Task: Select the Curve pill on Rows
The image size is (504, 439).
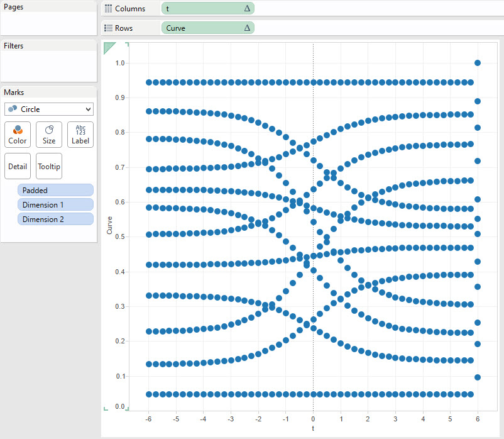Action: [207, 28]
